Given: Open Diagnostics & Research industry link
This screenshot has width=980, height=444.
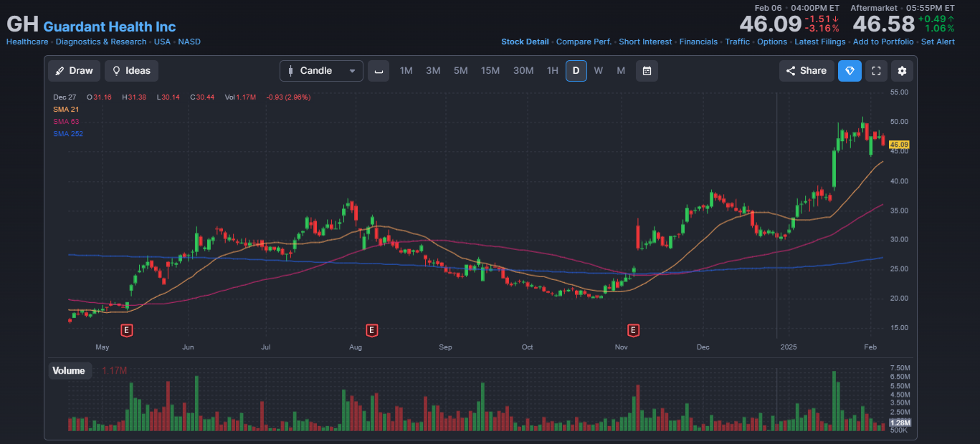Looking at the screenshot, I should point(101,42).
